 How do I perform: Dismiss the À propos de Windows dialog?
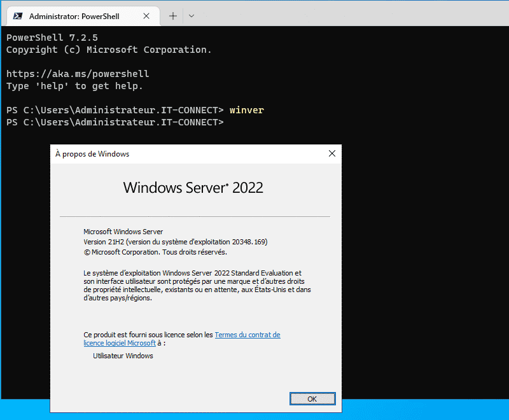click(x=331, y=153)
